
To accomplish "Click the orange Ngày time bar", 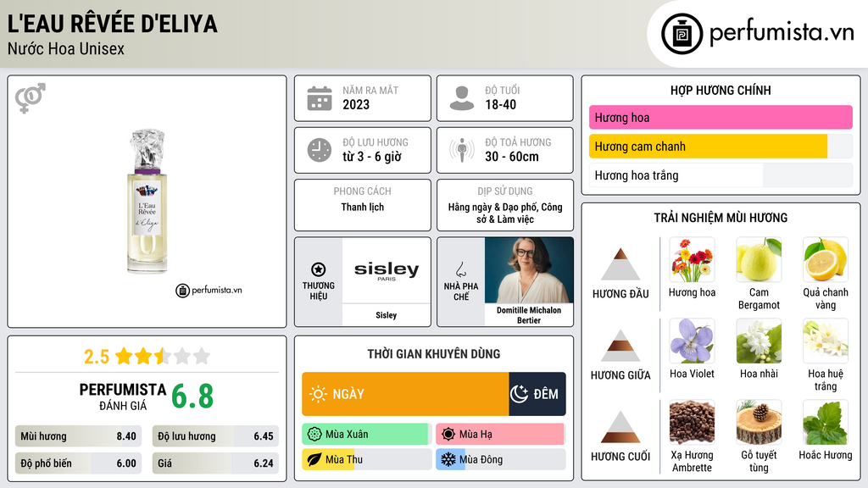I will click(405, 394).
